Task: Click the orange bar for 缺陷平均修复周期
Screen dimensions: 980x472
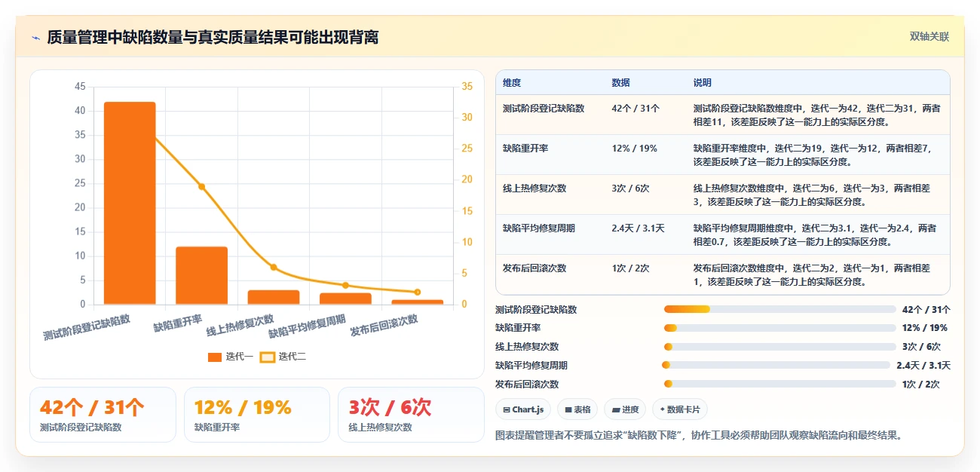Action: (345, 299)
